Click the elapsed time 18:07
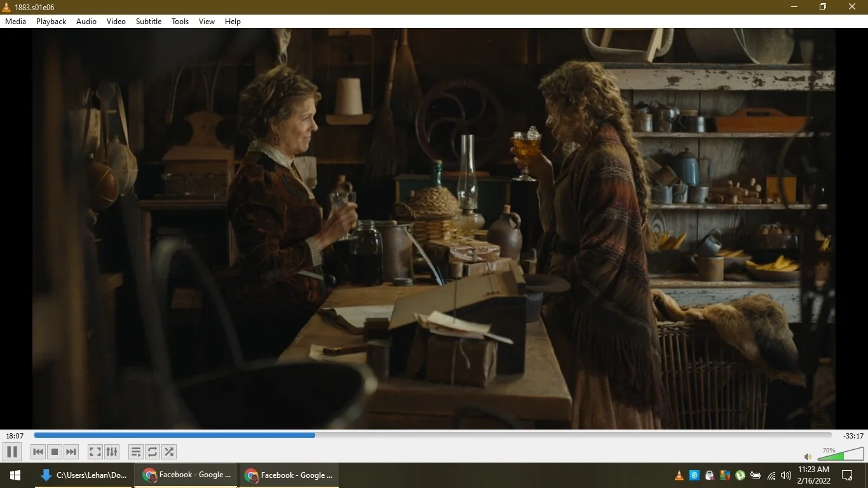 (x=15, y=436)
